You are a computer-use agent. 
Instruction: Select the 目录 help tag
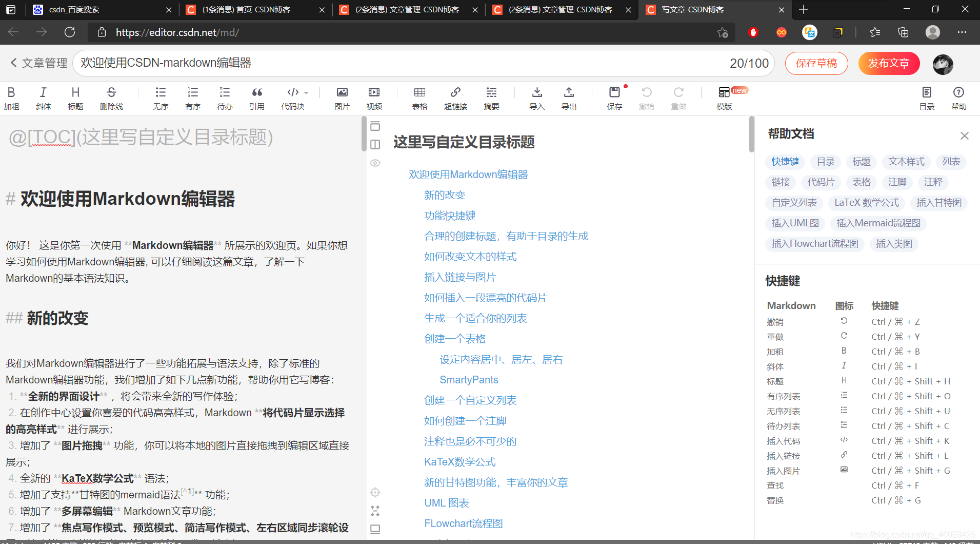coord(826,162)
